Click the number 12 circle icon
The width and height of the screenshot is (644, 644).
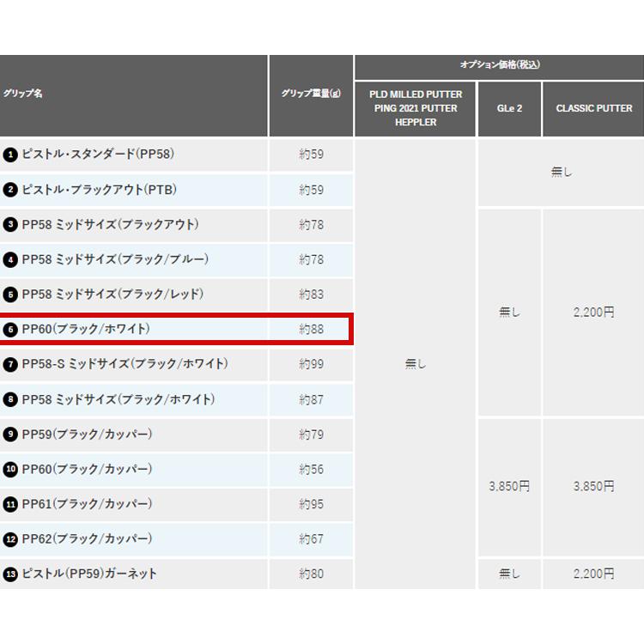coord(10,539)
